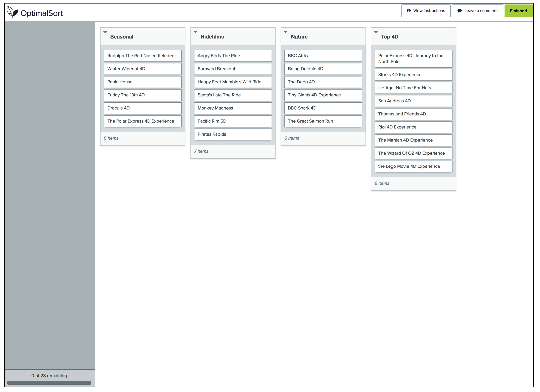Select the Lego Movie 4D Experience card

tap(413, 166)
